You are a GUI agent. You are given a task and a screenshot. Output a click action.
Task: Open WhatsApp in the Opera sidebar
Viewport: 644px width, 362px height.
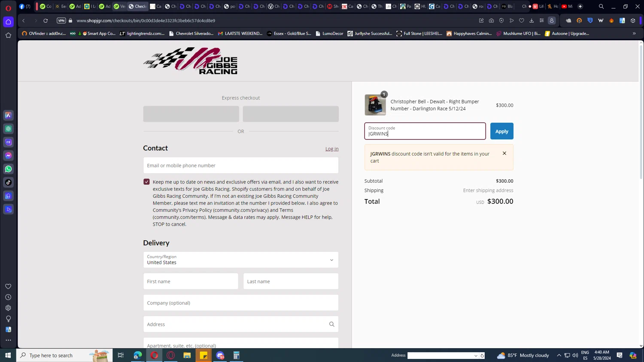click(8, 169)
